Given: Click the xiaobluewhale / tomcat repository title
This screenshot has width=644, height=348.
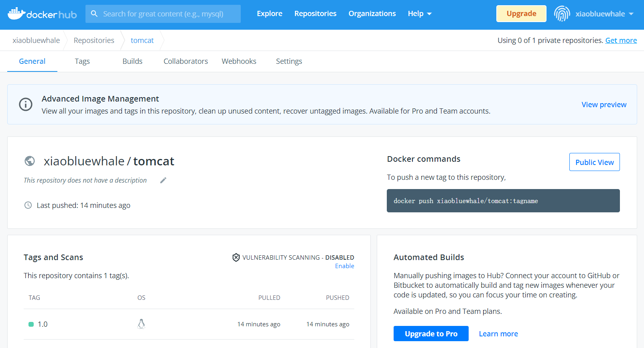Looking at the screenshot, I should (109, 161).
